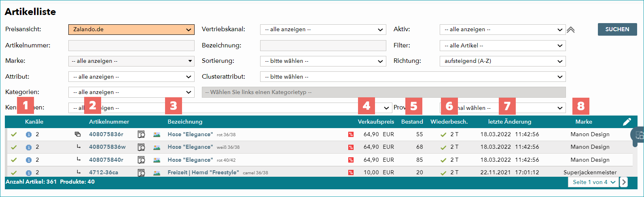This screenshot has height=197, width=644.
Task: Open the preview icon for article 408075836r
Action: (141, 135)
